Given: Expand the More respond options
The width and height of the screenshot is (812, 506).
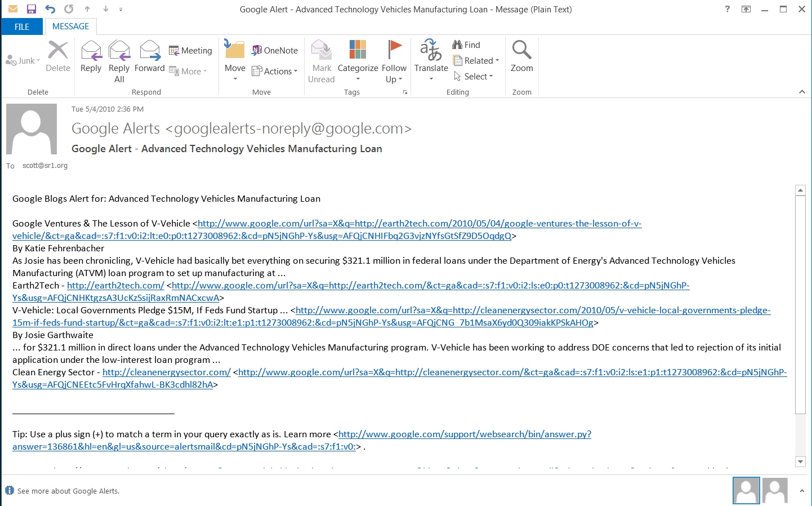Looking at the screenshot, I should tap(188, 72).
